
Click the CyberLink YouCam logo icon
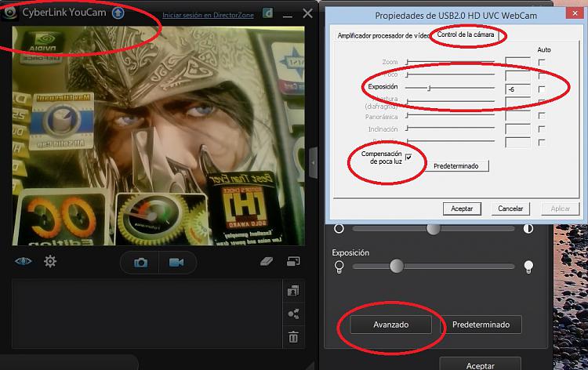(x=9, y=13)
